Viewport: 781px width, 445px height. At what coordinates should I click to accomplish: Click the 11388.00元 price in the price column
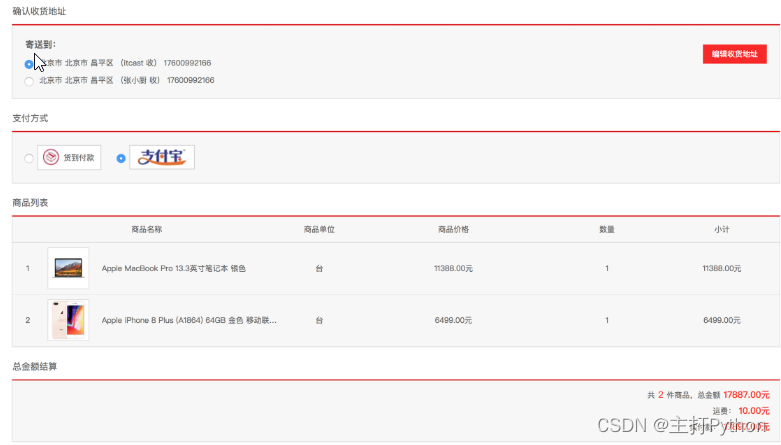[453, 268]
